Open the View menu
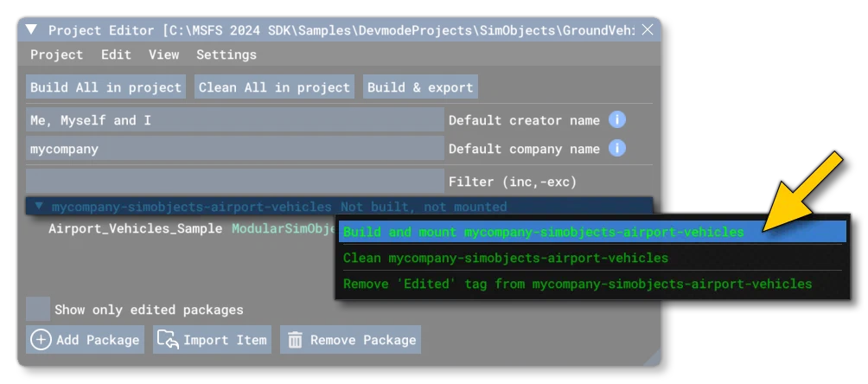Viewport: 868px width, 384px height. point(164,54)
